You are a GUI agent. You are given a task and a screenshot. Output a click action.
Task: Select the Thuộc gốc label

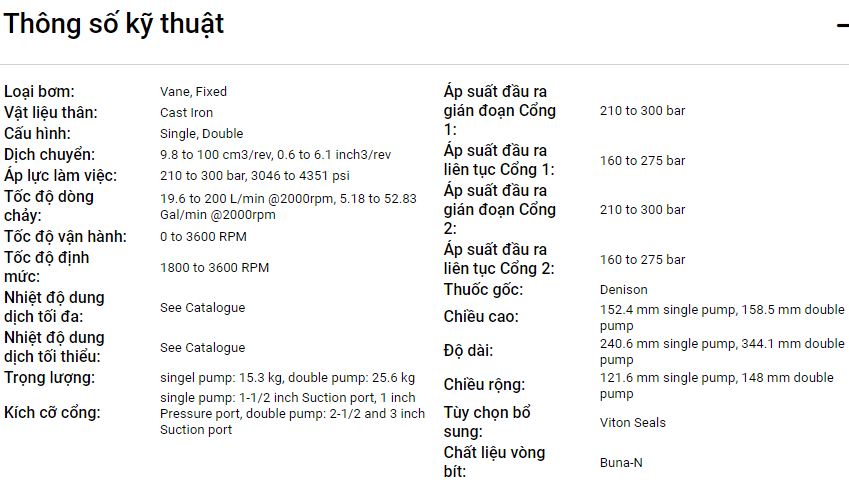pyautogui.click(x=483, y=289)
